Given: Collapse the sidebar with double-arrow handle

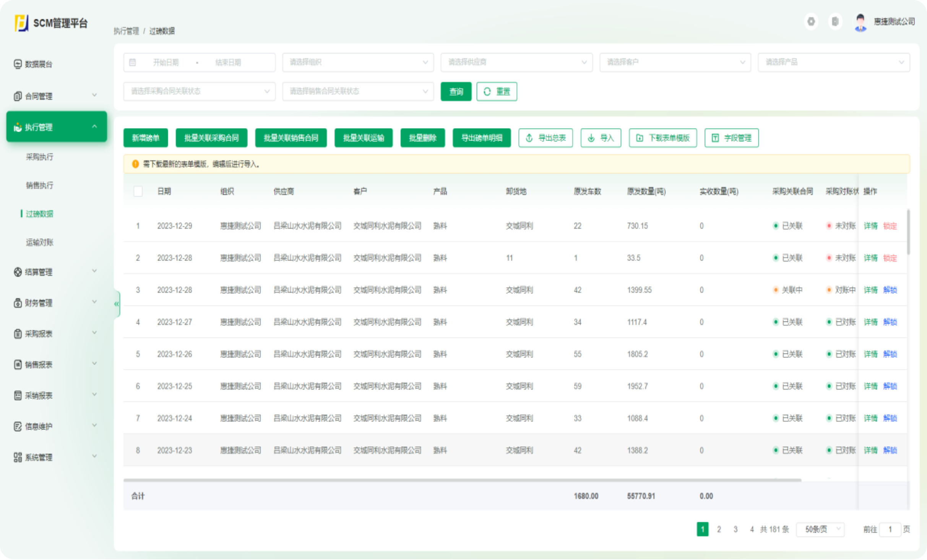Looking at the screenshot, I should coord(117,304).
